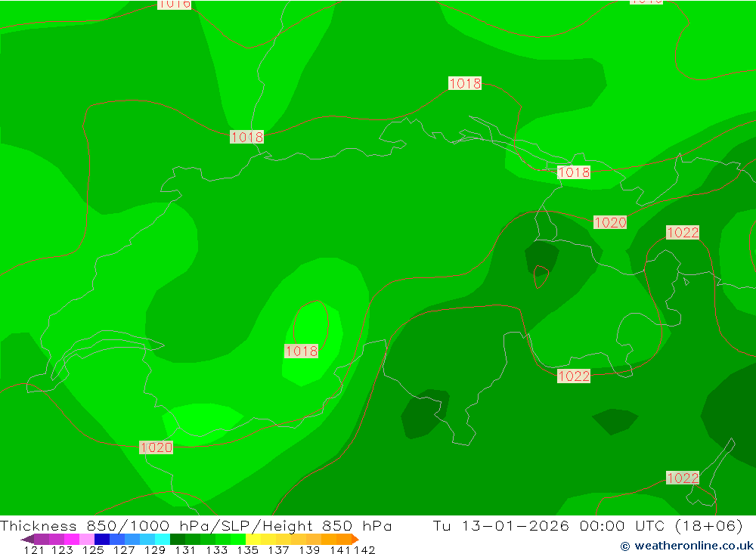756x554 pixels.
Task: Click the 1020 label directly left of a 1022 label
Action: click(610, 222)
